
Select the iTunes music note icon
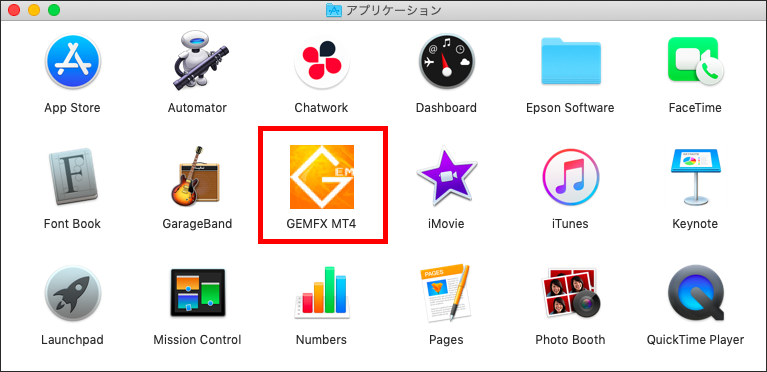tap(571, 177)
